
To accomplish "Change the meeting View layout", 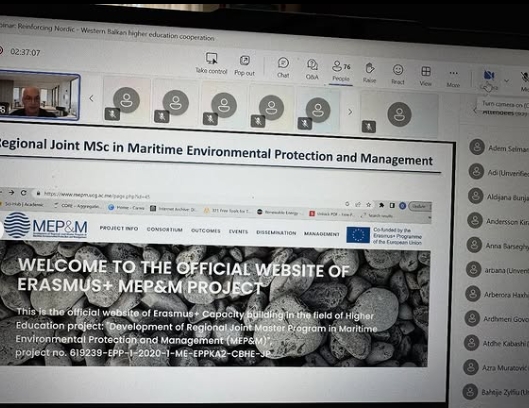I will [426, 76].
